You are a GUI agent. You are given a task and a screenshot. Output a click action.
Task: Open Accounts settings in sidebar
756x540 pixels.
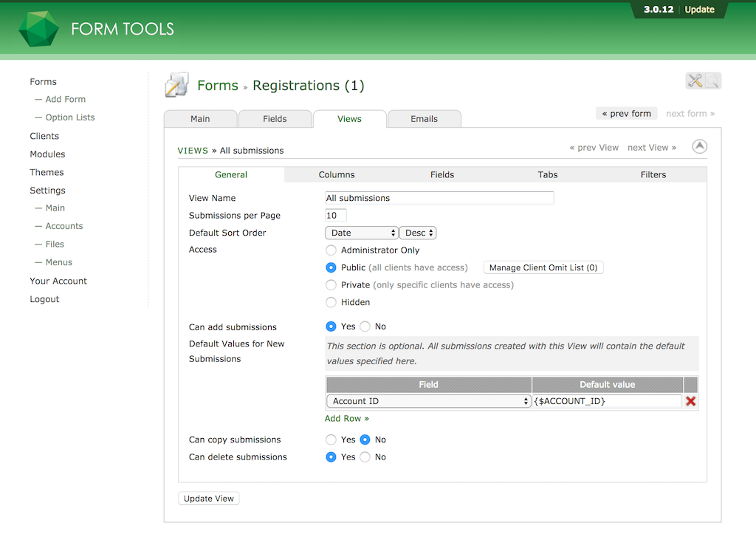64,226
